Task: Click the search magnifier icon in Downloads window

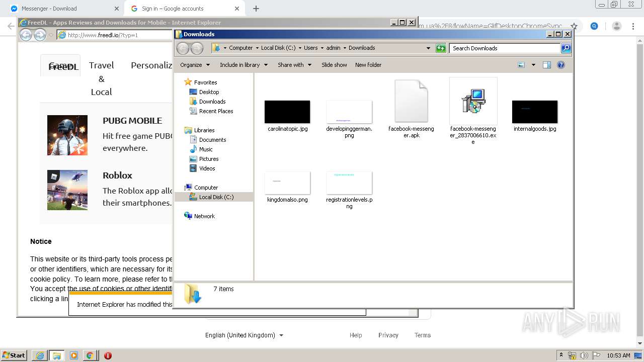Action: click(566, 48)
